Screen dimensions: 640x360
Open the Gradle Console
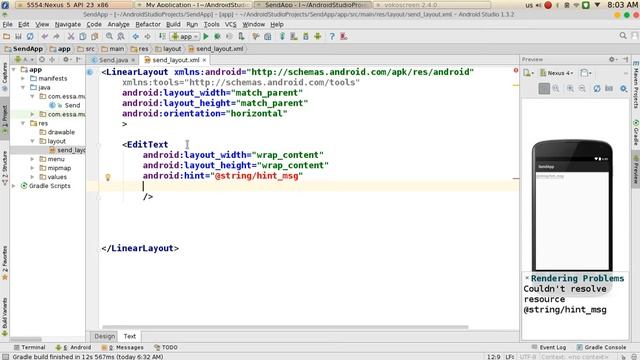(601, 347)
